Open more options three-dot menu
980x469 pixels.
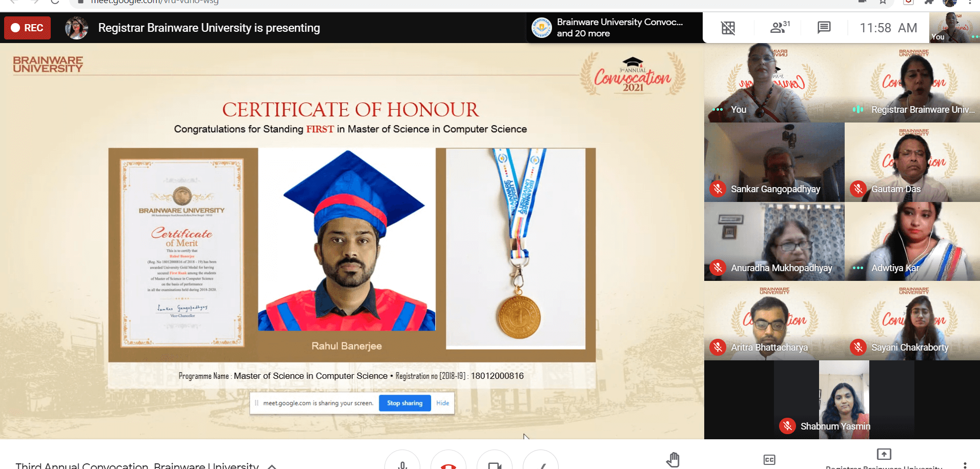[965, 464]
